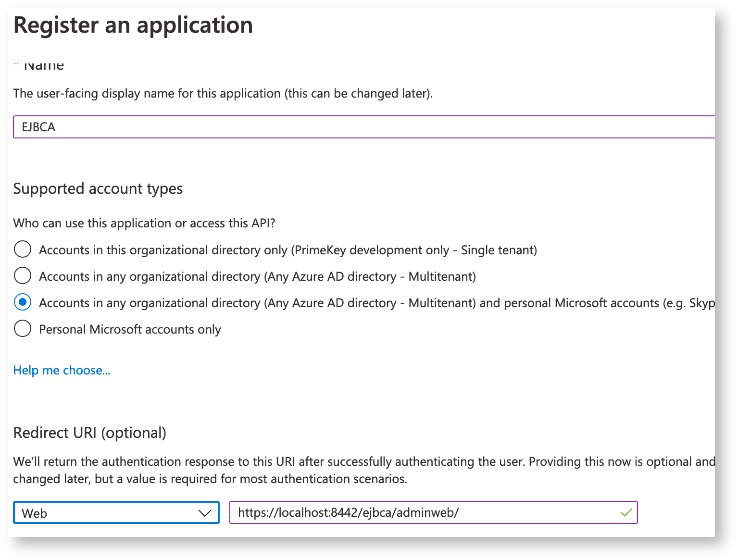Click the label mentioning personal Microsoft accounts e.g. Skype
This screenshot has height=560, width=738.
375,303
